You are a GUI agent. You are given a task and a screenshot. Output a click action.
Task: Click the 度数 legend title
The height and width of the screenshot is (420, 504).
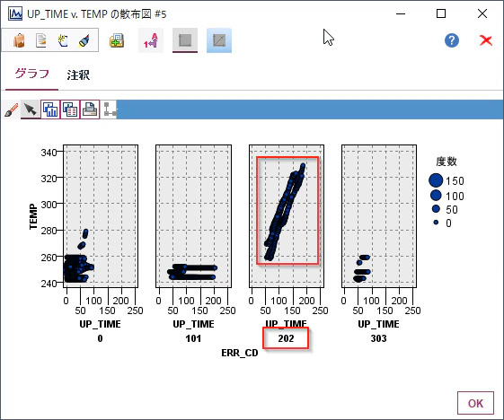[x=447, y=162]
